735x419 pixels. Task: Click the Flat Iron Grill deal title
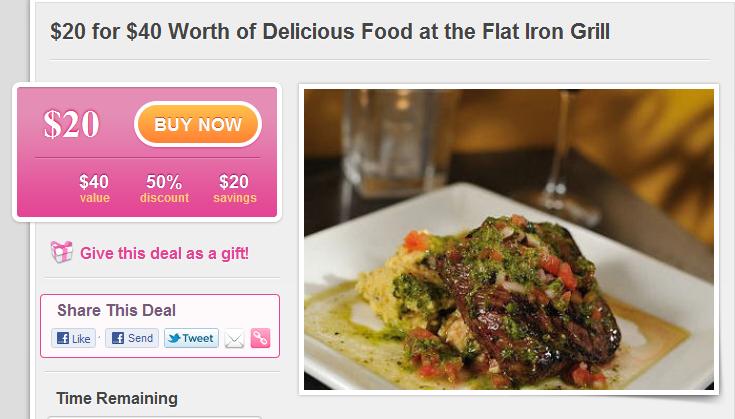pos(330,31)
